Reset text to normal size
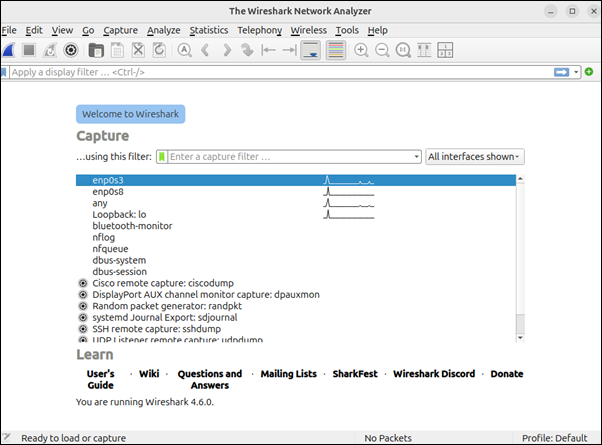602x445 pixels. click(x=403, y=50)
